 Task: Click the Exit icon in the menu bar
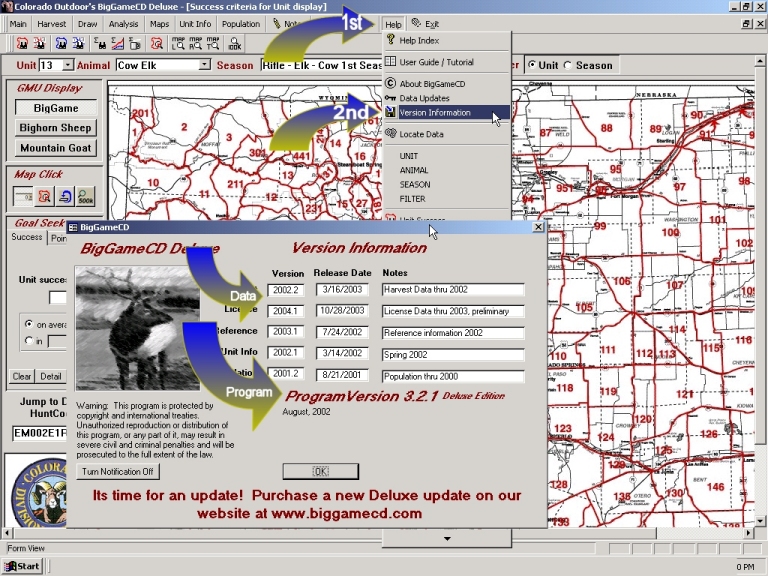416,23
